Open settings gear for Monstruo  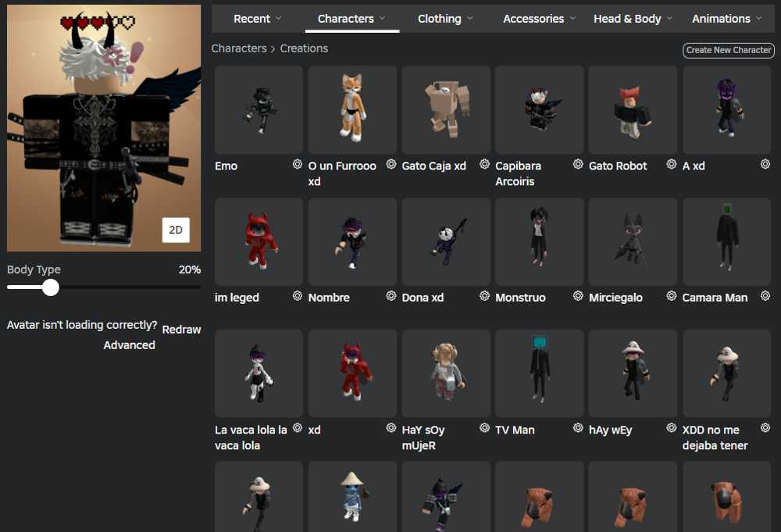point(578,296)
